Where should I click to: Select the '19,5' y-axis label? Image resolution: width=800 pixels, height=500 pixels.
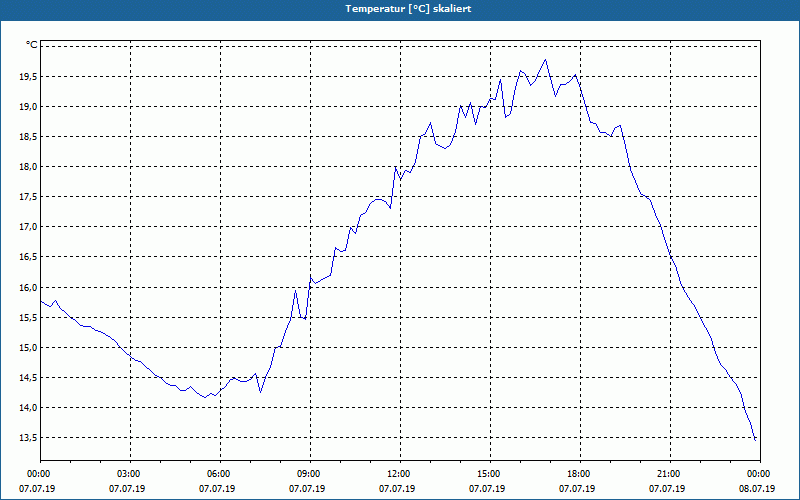28,77
